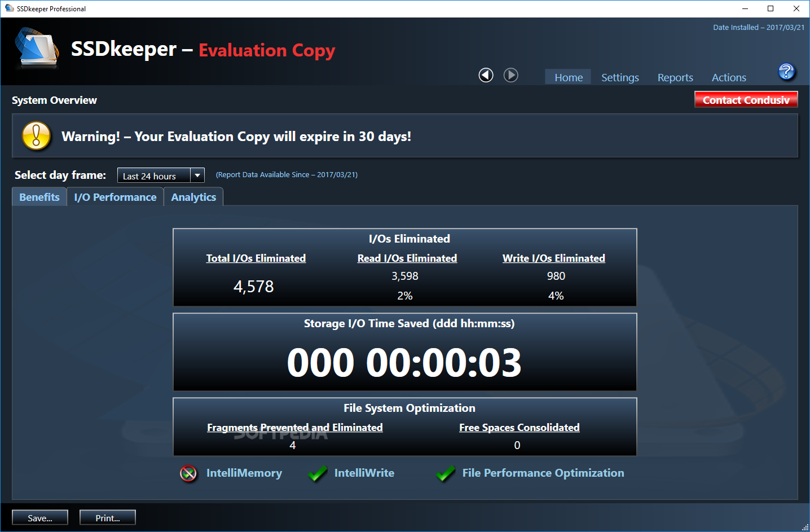
Task: Click the window resize grip corner
Action: (x=805, y=527)
